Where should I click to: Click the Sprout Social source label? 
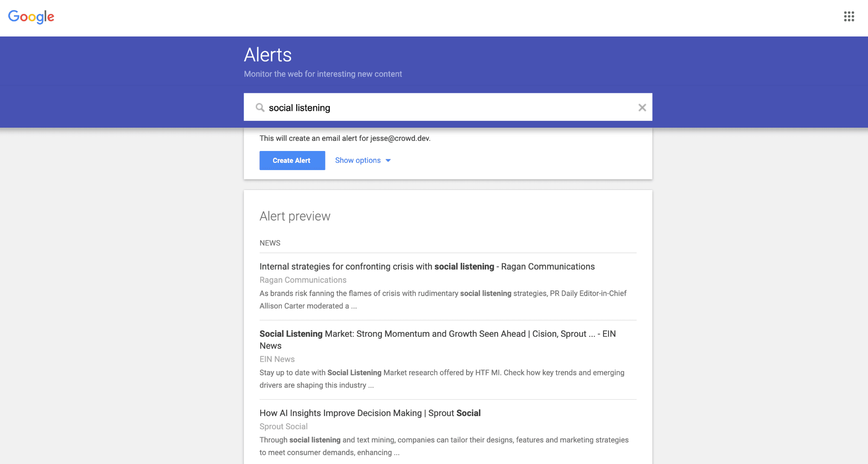(x=284, y=426)
